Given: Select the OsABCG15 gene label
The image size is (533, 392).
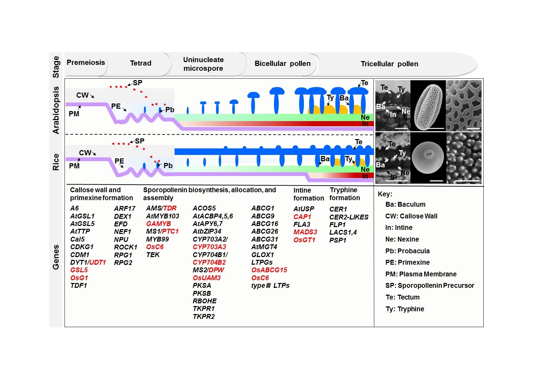Looking at the screenshot, I should (269, 270).
